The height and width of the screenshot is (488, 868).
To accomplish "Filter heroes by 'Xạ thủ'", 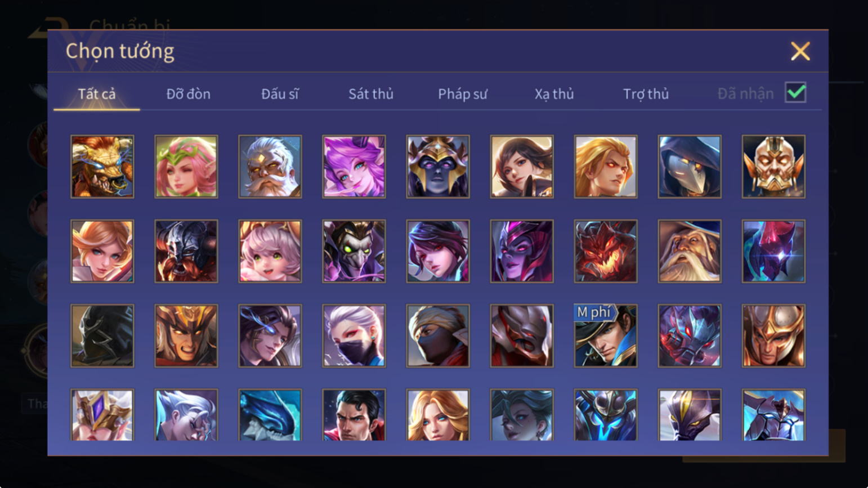I will (x=554, y=94).
